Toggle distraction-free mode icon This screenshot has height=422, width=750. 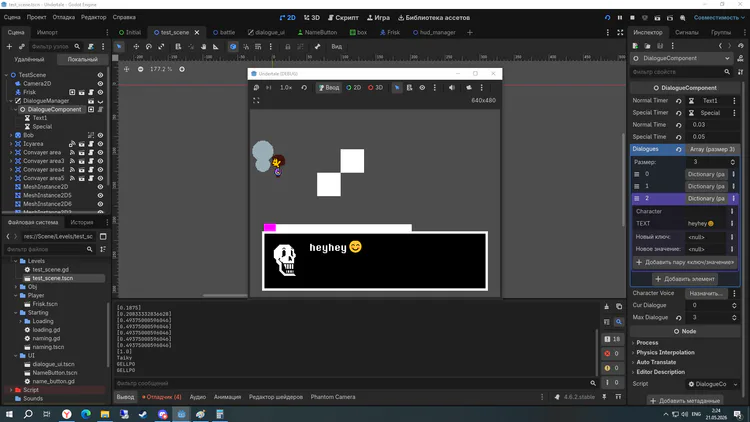pos(620,33)
